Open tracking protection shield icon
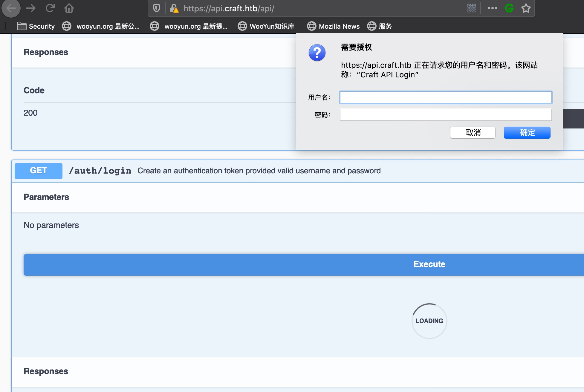This screenshot has height=392, width=584. 157,8
